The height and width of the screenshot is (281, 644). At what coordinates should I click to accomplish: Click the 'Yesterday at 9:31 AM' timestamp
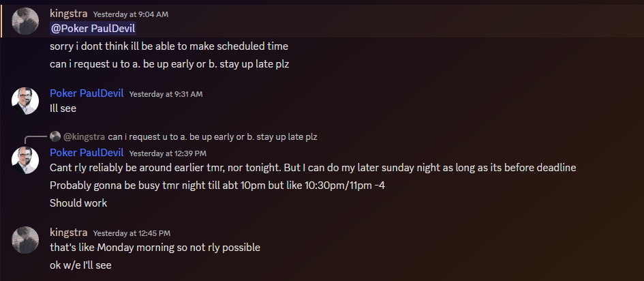(166, 94)
